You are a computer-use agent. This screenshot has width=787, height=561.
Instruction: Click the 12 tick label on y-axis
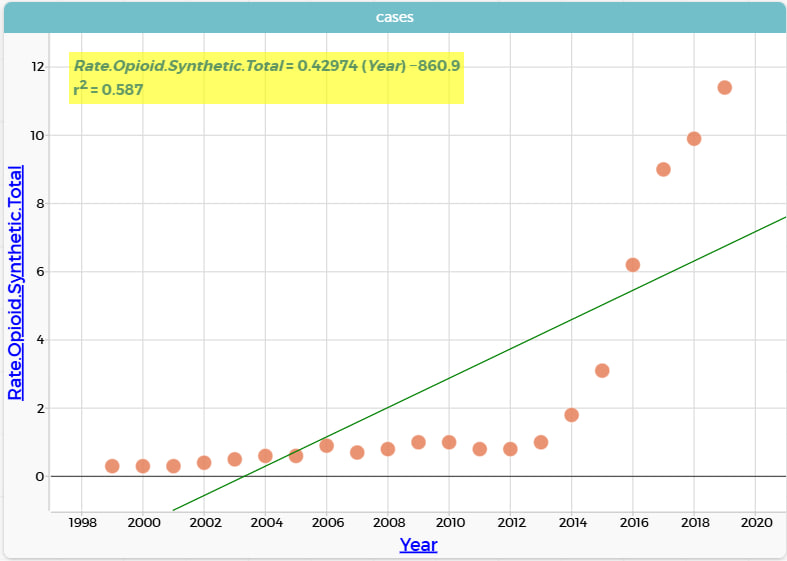pos(38,67)
